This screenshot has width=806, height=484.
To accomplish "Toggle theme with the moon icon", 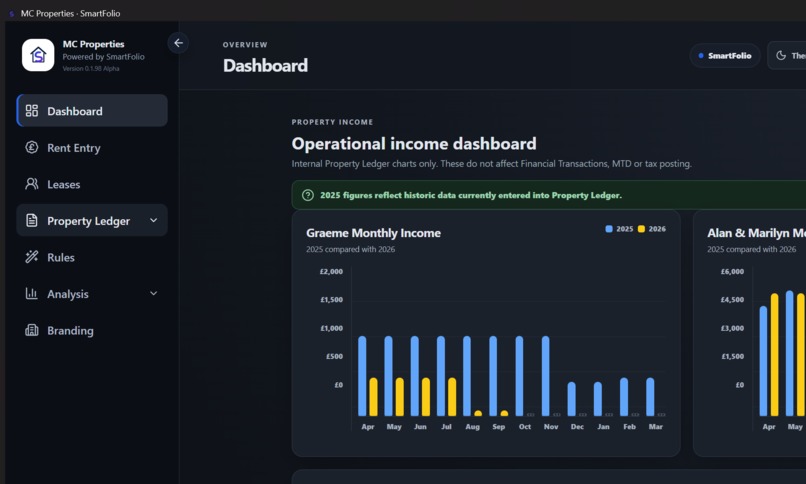I will tap(781, 55).
